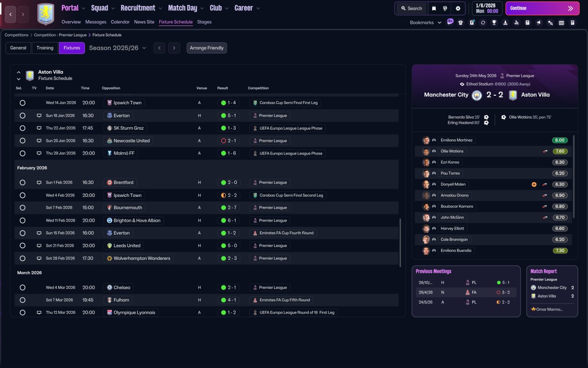This screenshot has width=588, height=368.
Task: Open the News Site tab
Action: (x=144, y=22)
